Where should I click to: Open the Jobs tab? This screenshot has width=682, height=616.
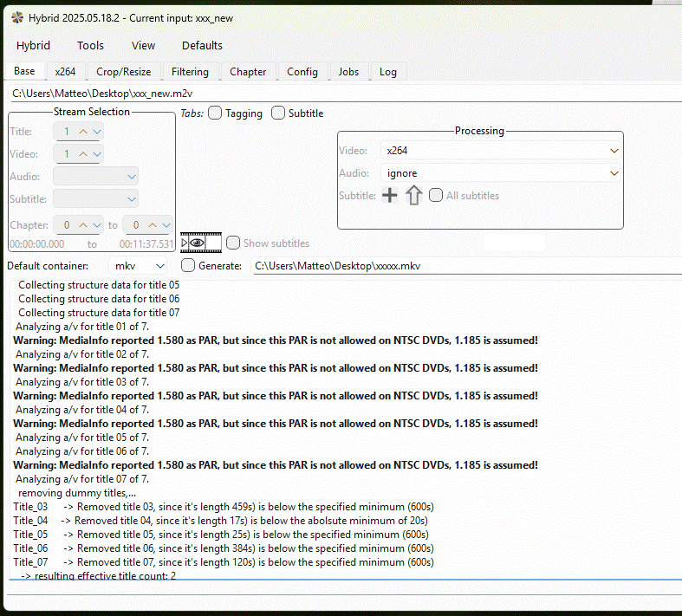tap(348, 72)
